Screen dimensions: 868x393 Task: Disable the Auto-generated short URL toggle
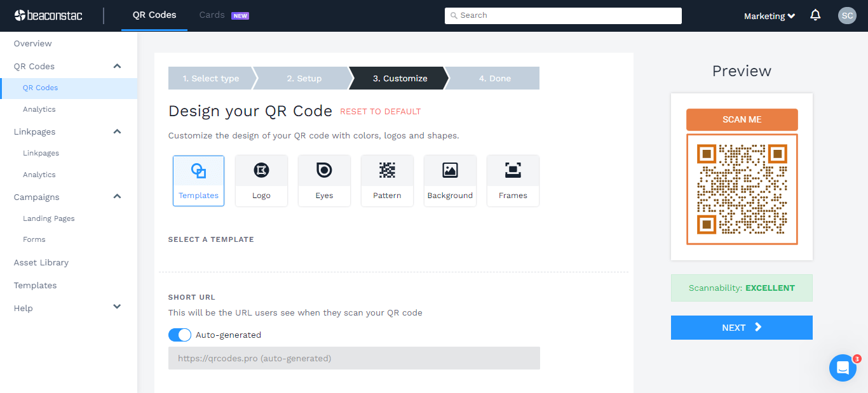[179, 335]
